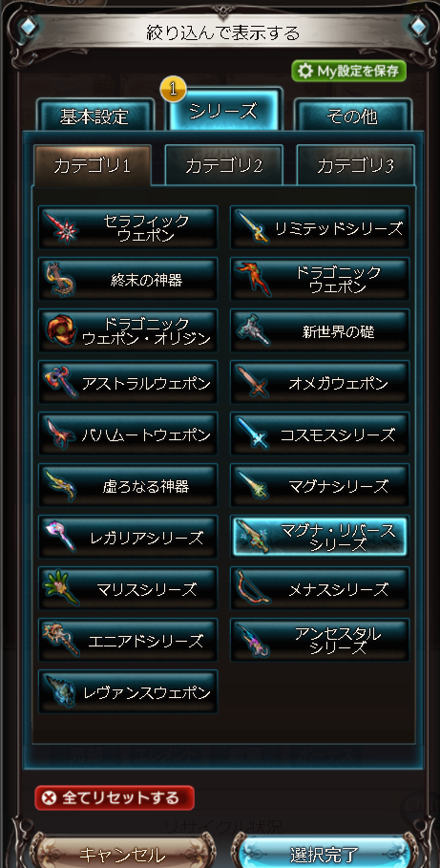
Task: Switch to the 基本設定 tab
Action: pyautogui.click(x=94, y=116)
